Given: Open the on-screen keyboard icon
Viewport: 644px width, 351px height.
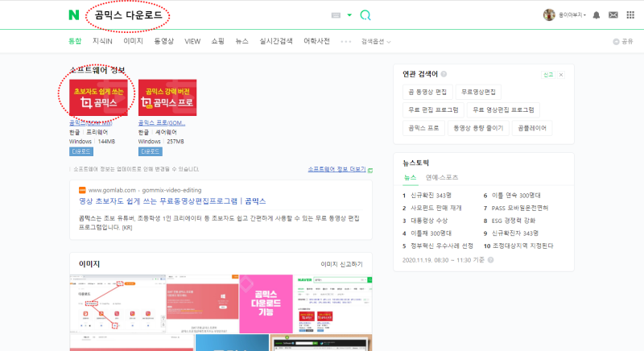Looking at the screenshot, I should (x=336, y=15).
